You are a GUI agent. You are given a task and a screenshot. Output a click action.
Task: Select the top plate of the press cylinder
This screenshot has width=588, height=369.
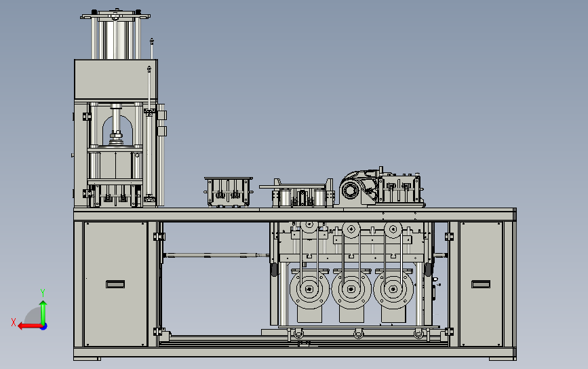pos(115,16)
